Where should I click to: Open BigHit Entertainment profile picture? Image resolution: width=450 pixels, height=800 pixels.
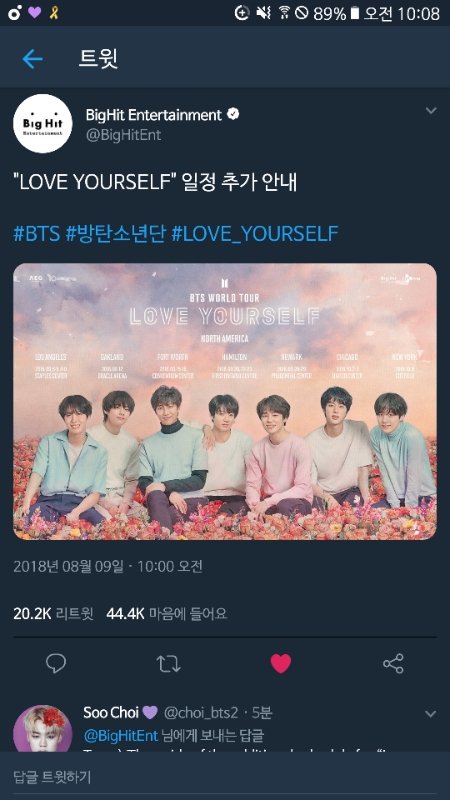click(x=42, y=123)
